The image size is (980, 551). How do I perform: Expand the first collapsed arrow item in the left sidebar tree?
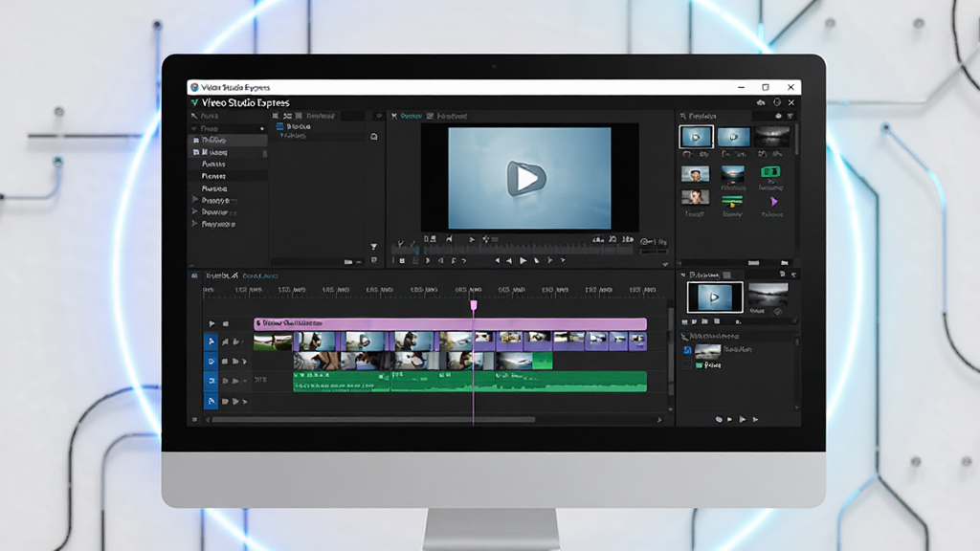pos(194,200)
